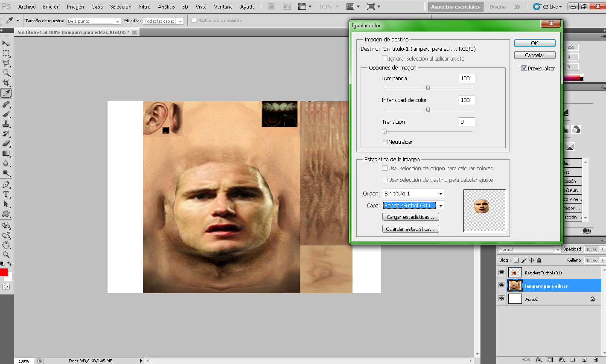Toggle Quick Mask mode icon
The image size is (606, 364).
[x=6, y=287]
